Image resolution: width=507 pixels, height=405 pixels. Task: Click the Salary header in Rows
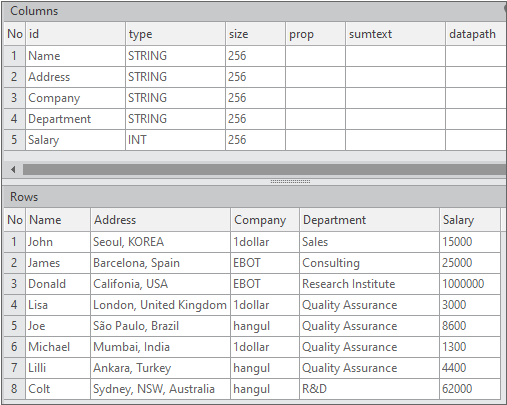coord(470,220)
